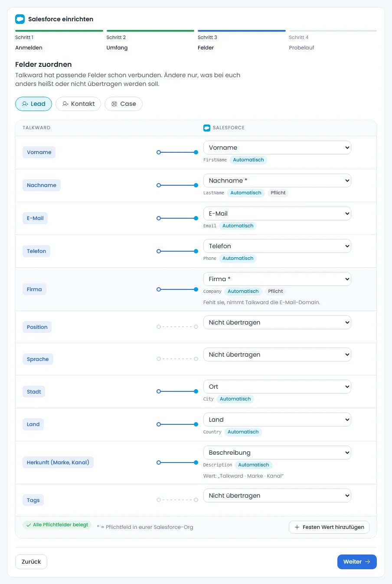
Task: Click the Stadt Talkward field chip
Action: (x=34, y=392)
